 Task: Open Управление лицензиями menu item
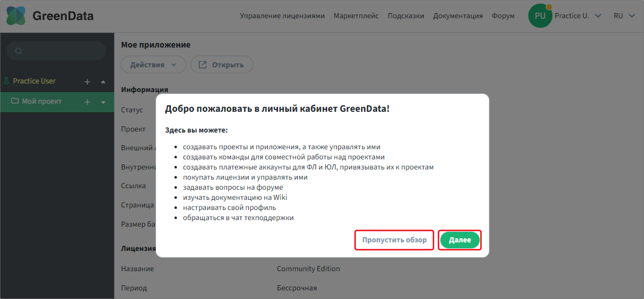[282, 16]
